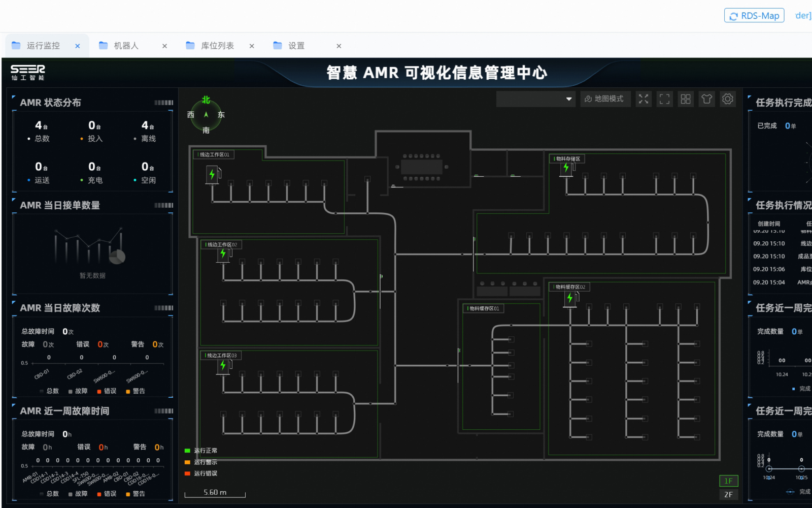
Task: Click the 物料存储区 area label
Action: [x=567, y=159]
